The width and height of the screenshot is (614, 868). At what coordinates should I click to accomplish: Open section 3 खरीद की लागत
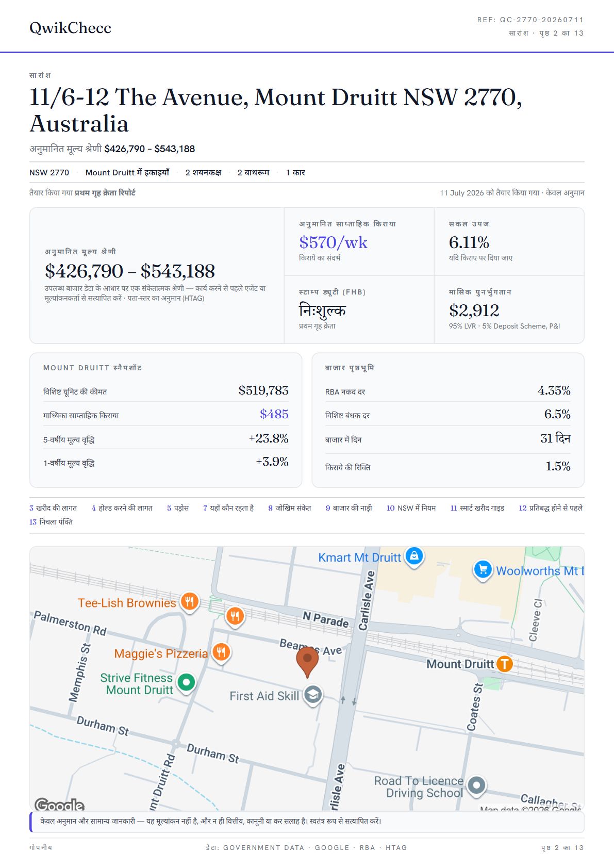point(53,508)
